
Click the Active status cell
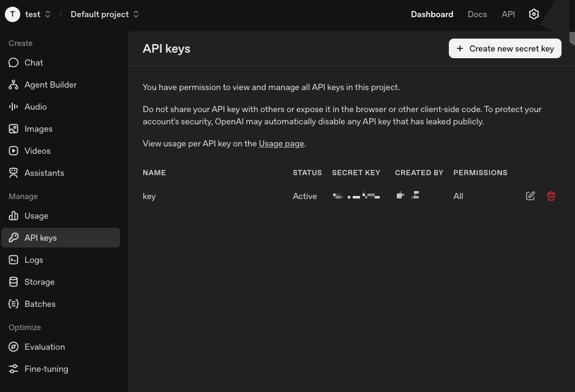[305, 196]
